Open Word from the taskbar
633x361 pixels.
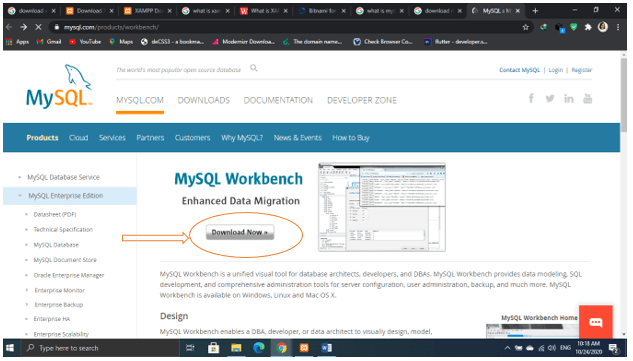[x=328, y=349]
